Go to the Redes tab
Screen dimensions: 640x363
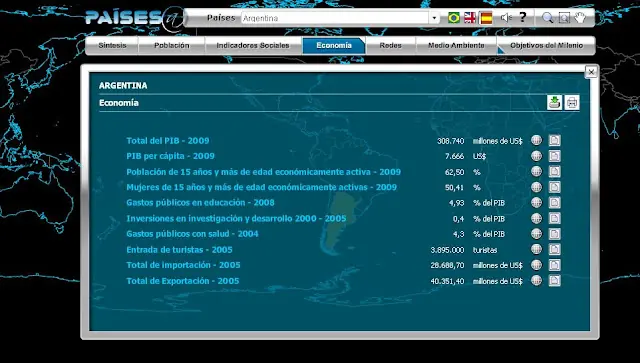[x=391, y=45]
